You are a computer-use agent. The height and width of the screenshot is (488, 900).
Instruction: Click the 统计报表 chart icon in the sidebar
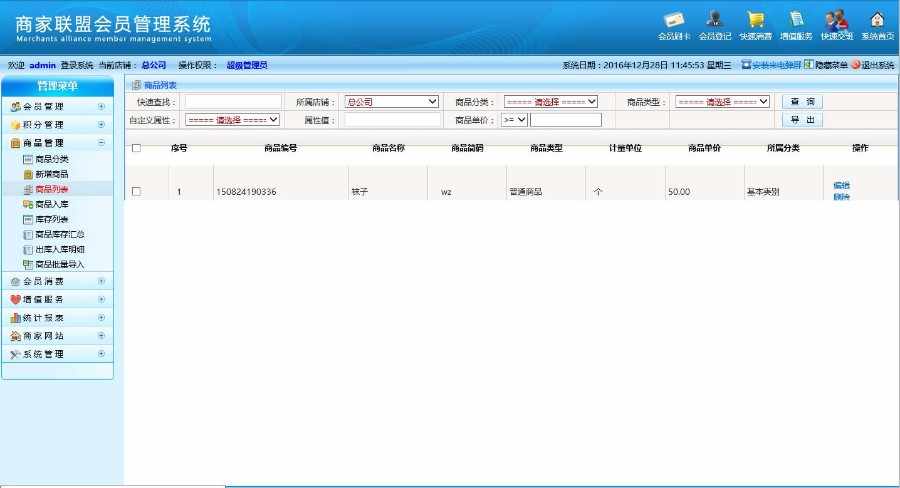point(15,317)
